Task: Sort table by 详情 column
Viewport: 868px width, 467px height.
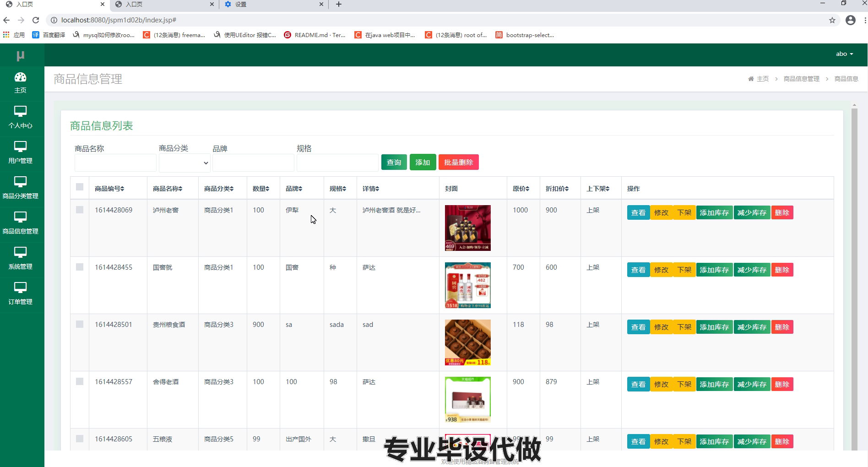Action: [371, 189]
